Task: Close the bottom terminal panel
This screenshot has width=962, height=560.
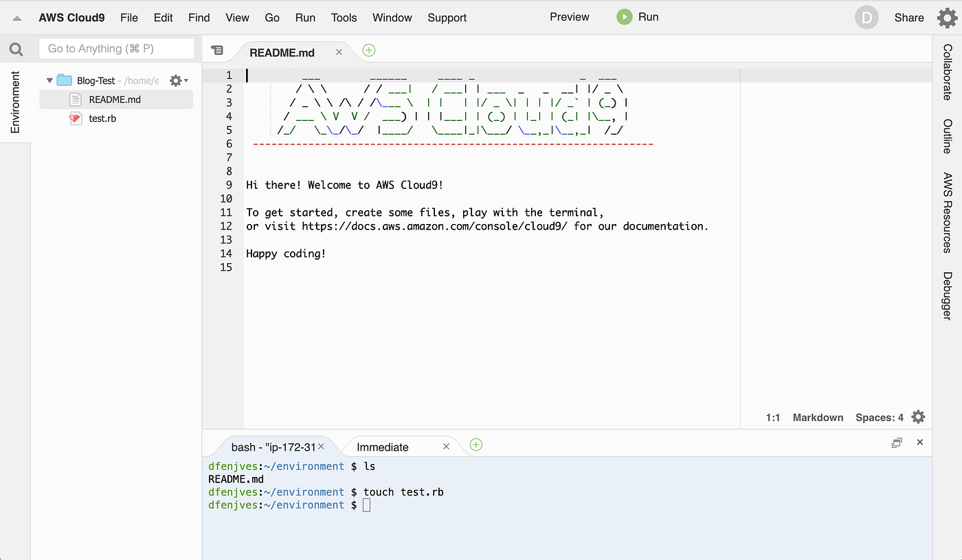Action: click(920, 443)
